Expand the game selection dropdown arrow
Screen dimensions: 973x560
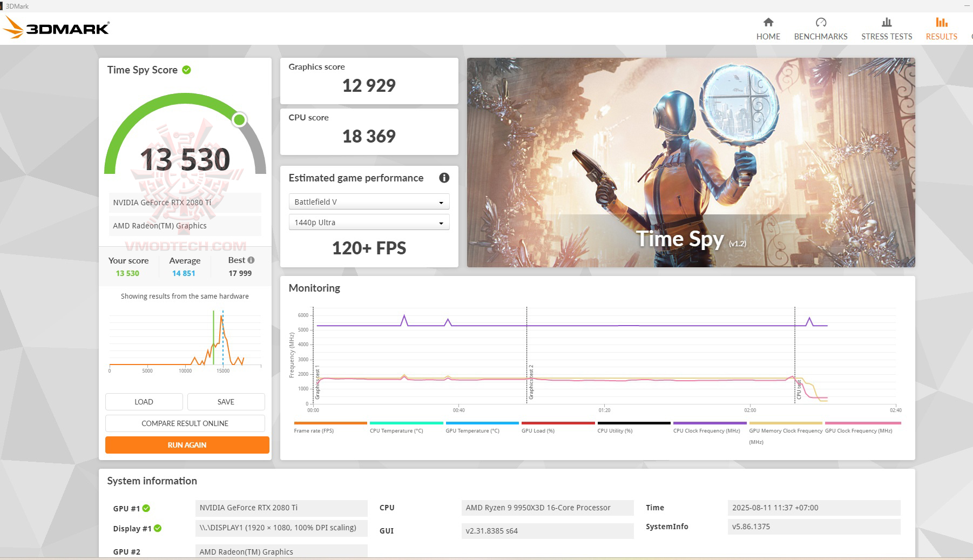pyautogui.click(x=442, y=201)
